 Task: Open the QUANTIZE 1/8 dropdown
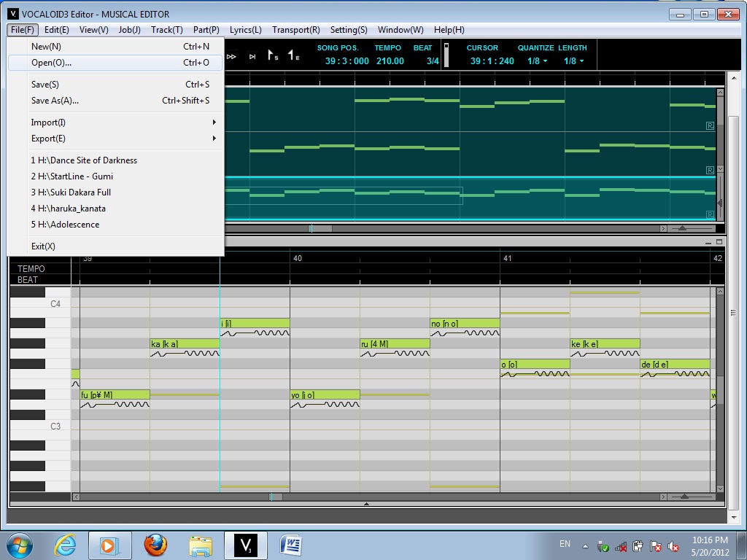pos(538,61)
